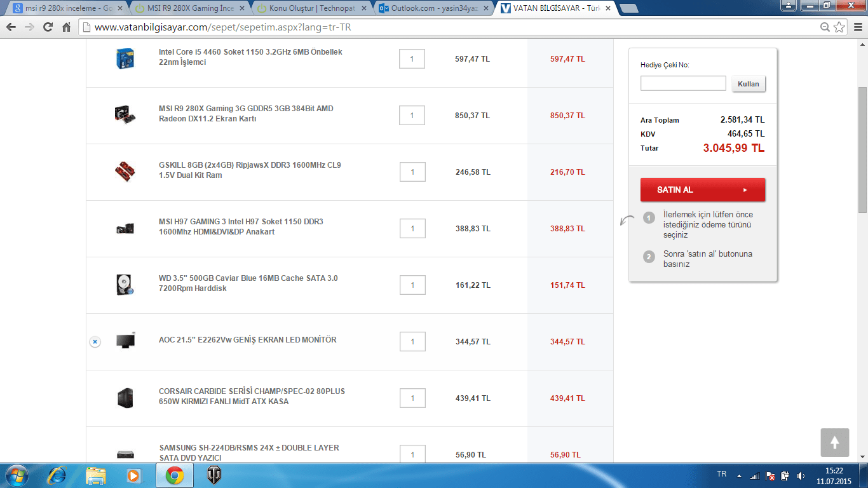Open the WD 500GB Caviar Blue Harddisk link

pyautogui.click(x=248, y=283)
